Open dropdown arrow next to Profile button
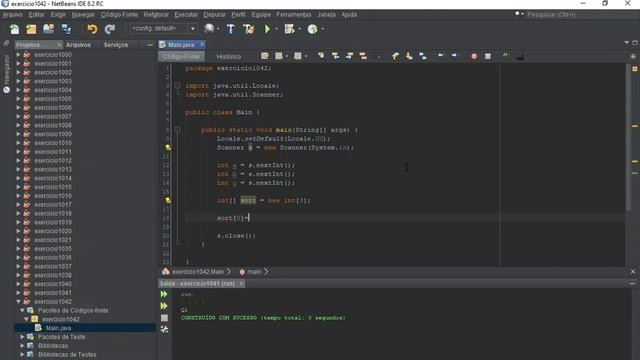 (322, 29)
